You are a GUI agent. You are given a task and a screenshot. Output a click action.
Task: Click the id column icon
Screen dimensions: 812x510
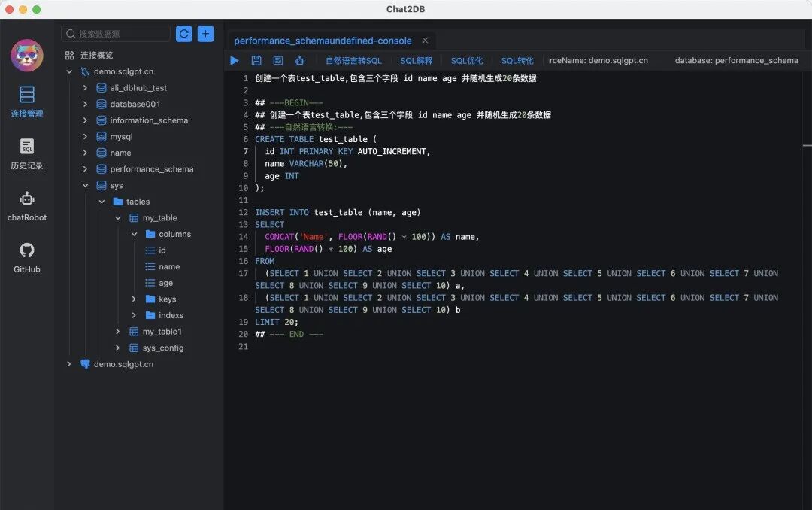click(x=150, y=250)
